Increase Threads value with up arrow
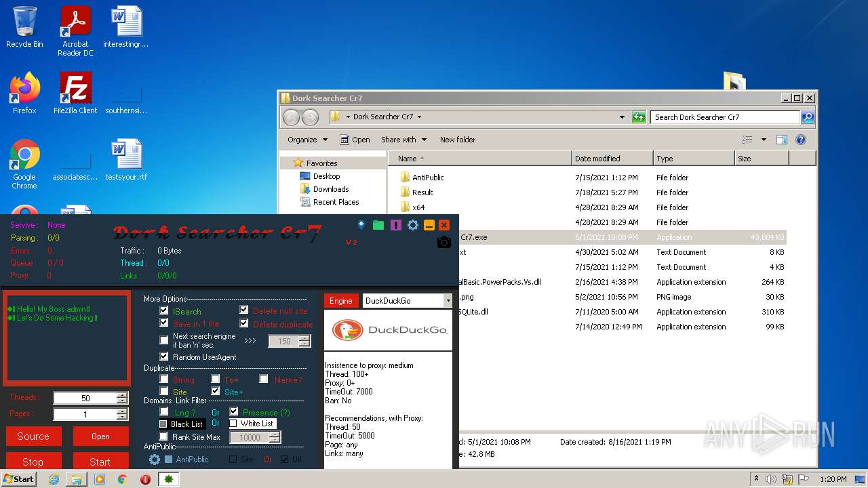Screen dimensions: 868x488 121,395
